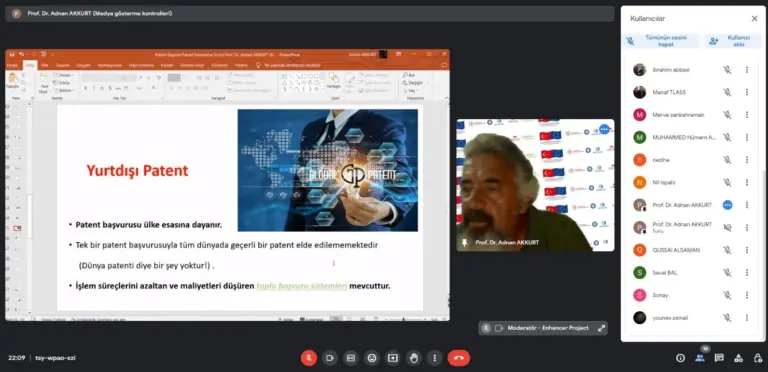Unmute your microphone in the call bar

coord(309,358)
